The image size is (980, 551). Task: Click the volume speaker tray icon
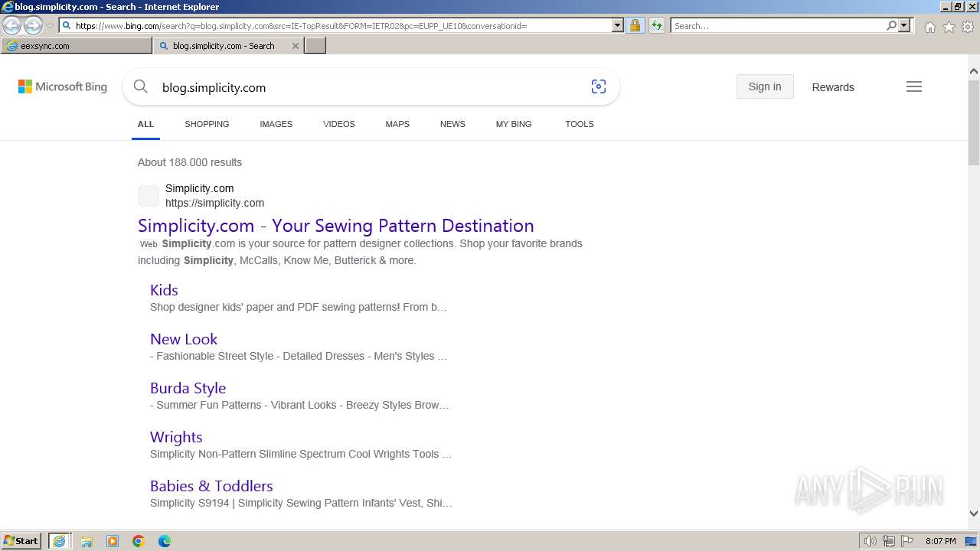870,541
